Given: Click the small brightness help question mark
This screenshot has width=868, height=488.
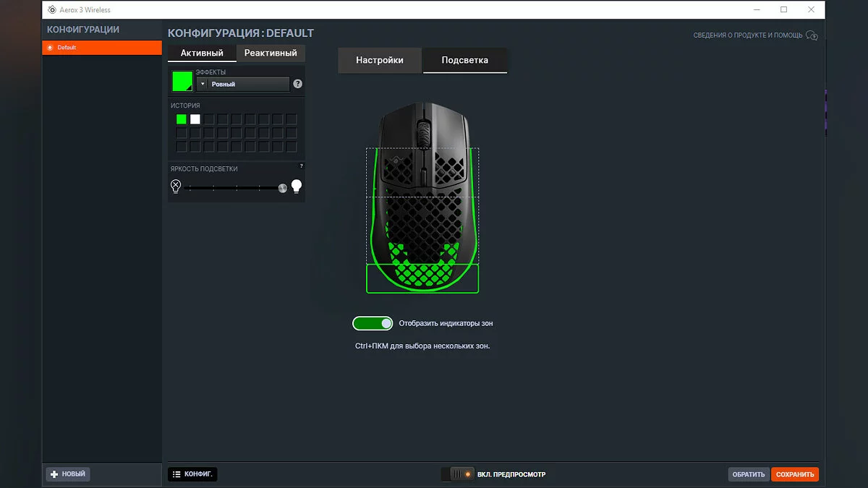Looking at the screenshot, I should click(302, 166).
